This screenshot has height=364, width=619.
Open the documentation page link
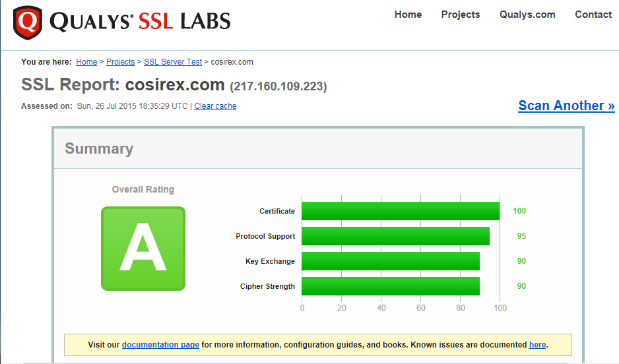point(160,345)
